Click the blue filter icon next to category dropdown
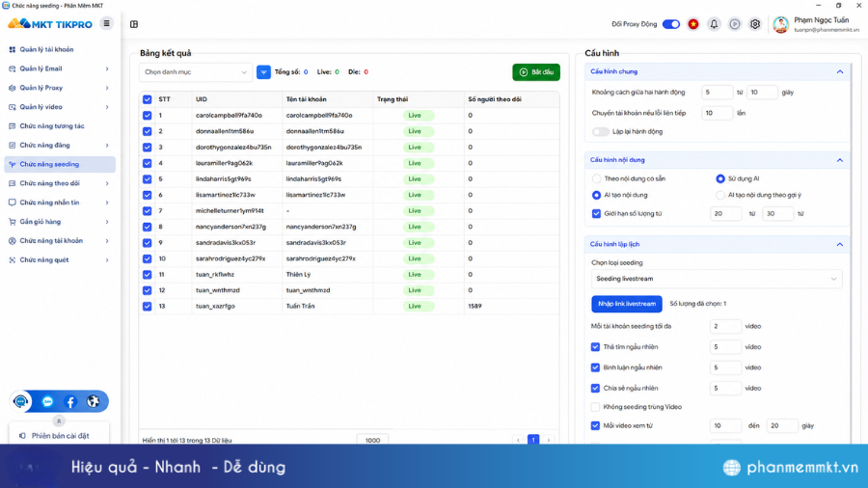 [263, 72]
